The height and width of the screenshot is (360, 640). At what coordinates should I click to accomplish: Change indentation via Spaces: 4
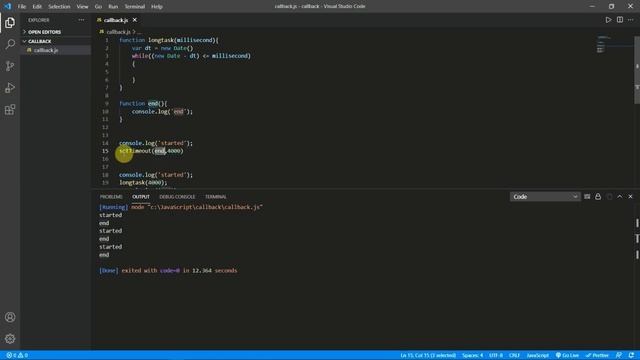tap(473, 355)
